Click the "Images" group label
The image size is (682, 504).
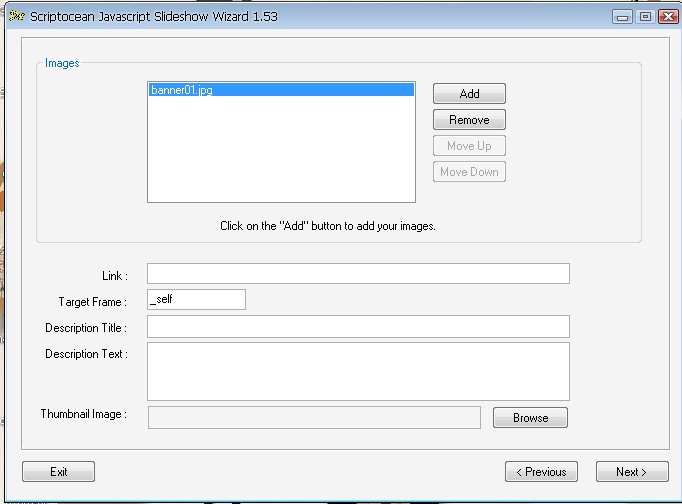62,63
